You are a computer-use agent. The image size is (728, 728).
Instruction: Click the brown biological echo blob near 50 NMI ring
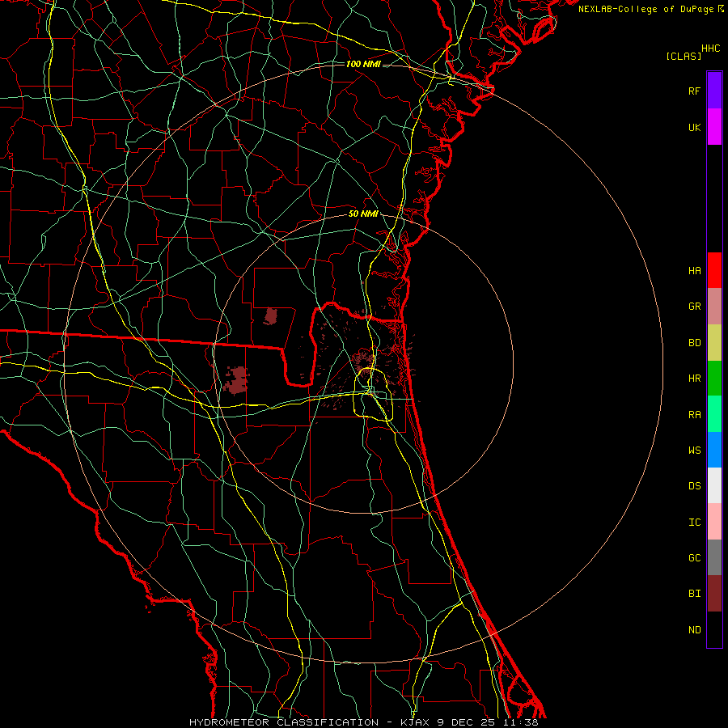236,380
